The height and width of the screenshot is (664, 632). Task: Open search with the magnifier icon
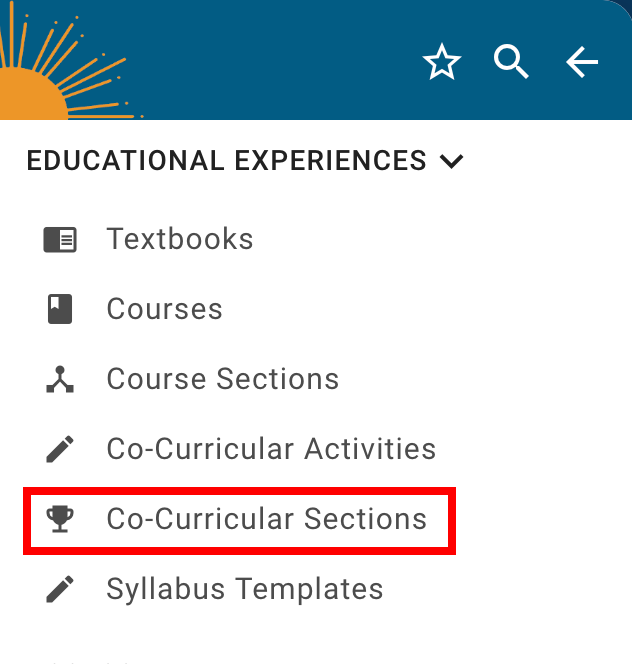[x=511, y=63]
